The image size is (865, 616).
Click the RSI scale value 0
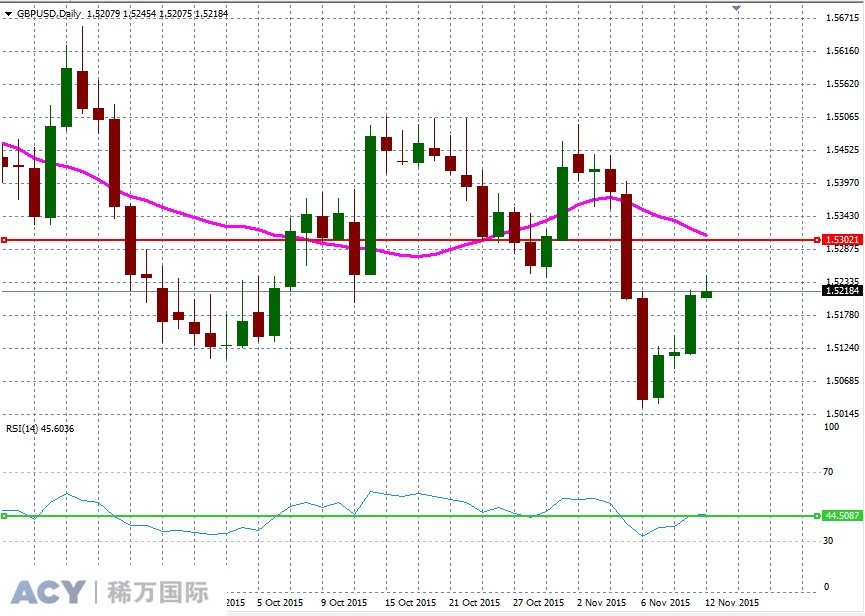tap(826, 587)
